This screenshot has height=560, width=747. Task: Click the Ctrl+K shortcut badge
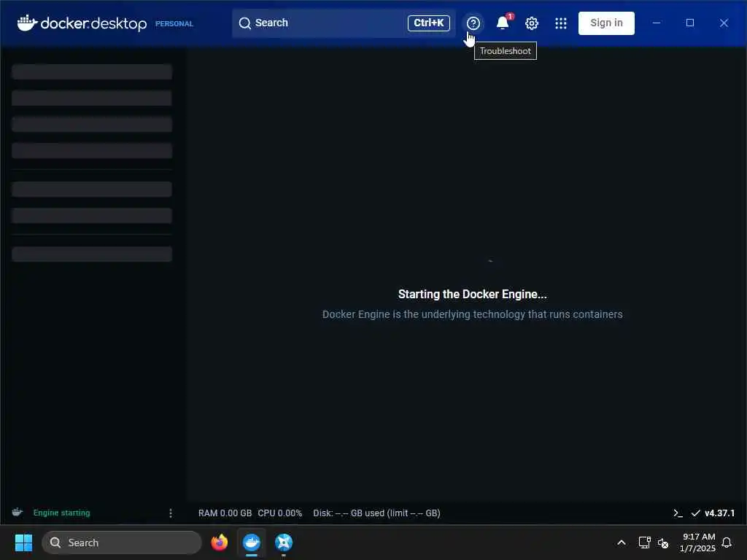tap(428, 23)
